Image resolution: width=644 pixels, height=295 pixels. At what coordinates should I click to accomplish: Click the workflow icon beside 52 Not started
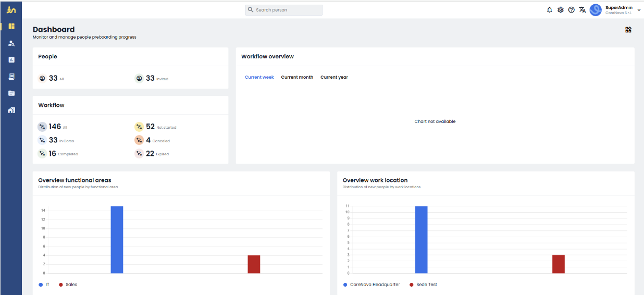(x=139, y=127)
